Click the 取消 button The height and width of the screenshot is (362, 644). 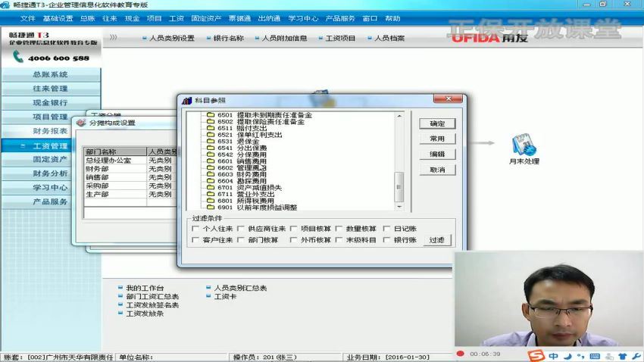tap(437, 170)
